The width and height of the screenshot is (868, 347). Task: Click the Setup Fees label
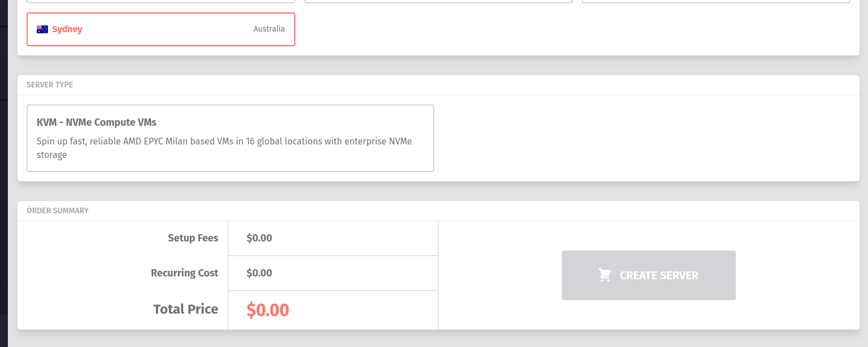(193, 238)
